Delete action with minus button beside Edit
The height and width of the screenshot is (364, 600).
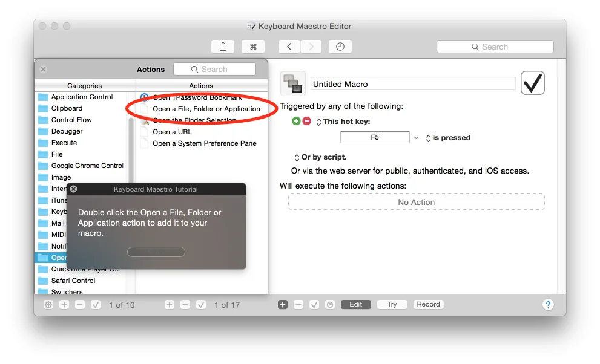[298, 304]
